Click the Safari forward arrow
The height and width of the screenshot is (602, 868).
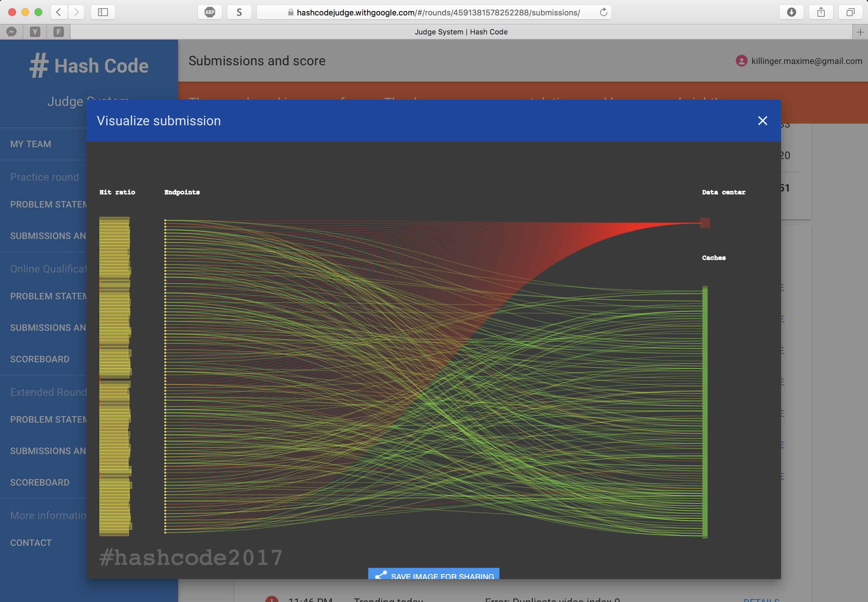76,12
